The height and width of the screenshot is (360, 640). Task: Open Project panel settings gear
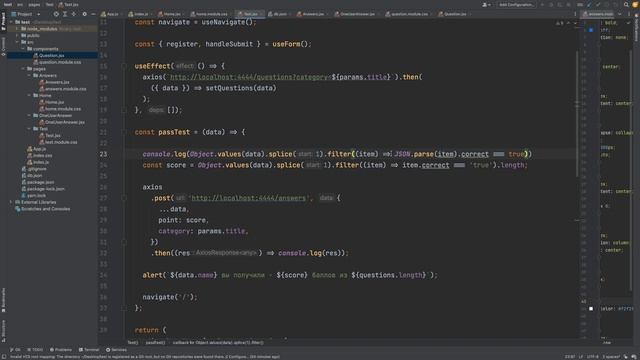(84, 14)
